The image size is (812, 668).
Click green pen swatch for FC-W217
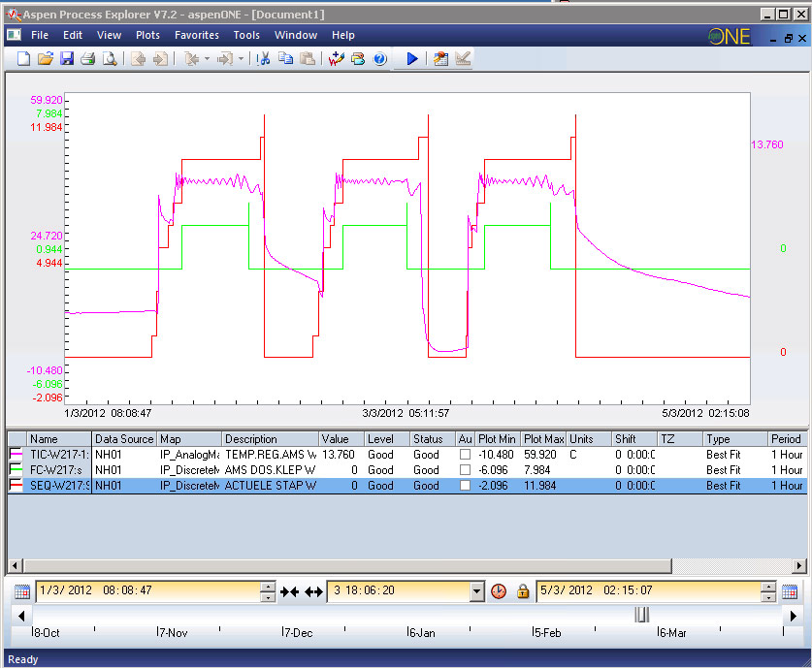click(x=16, y=470)
